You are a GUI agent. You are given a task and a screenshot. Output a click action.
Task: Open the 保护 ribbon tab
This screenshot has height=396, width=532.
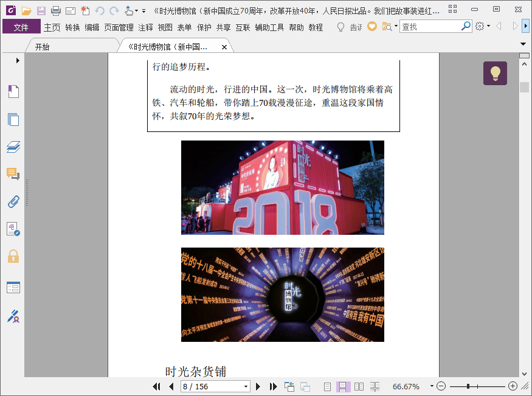pos(204,27)
